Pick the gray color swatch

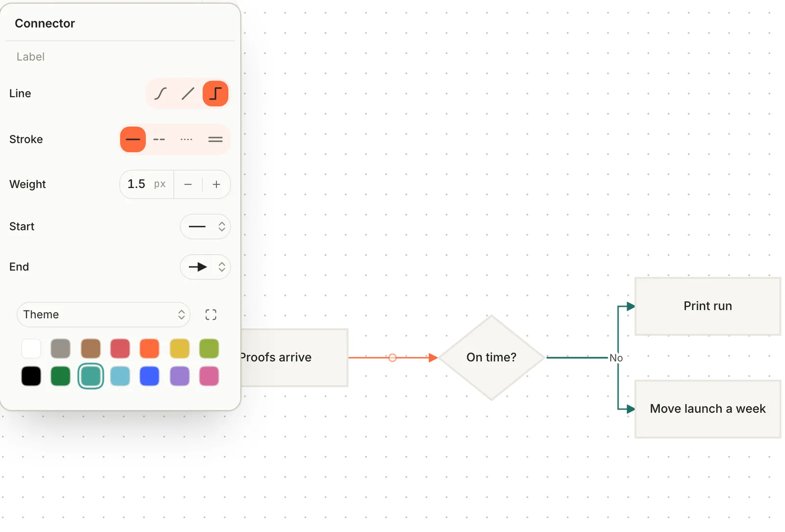(61, 349)
